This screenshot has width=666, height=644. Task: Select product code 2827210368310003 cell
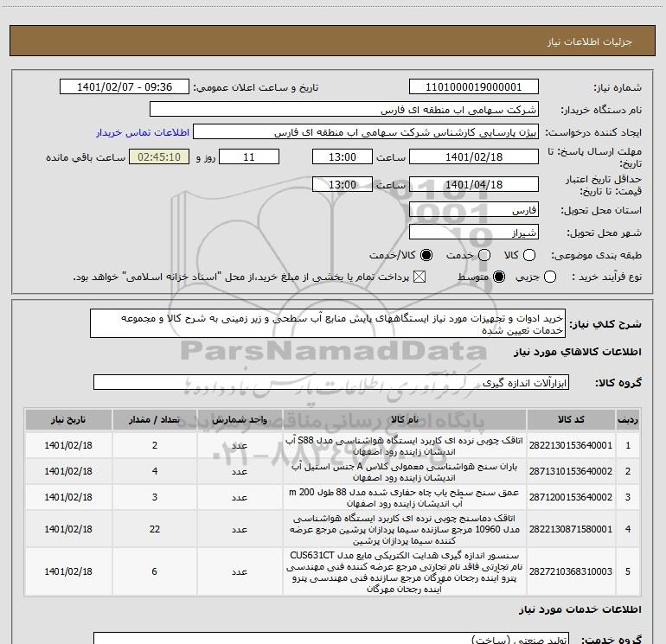(571, 571)
